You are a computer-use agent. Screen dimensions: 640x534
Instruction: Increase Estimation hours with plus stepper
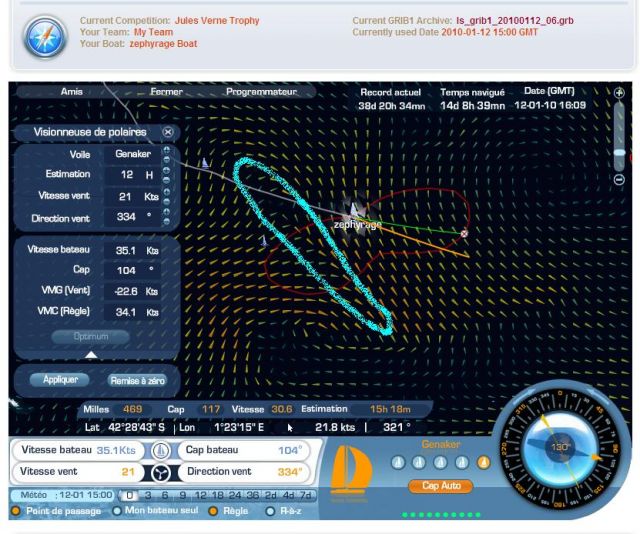pos(167,170)
